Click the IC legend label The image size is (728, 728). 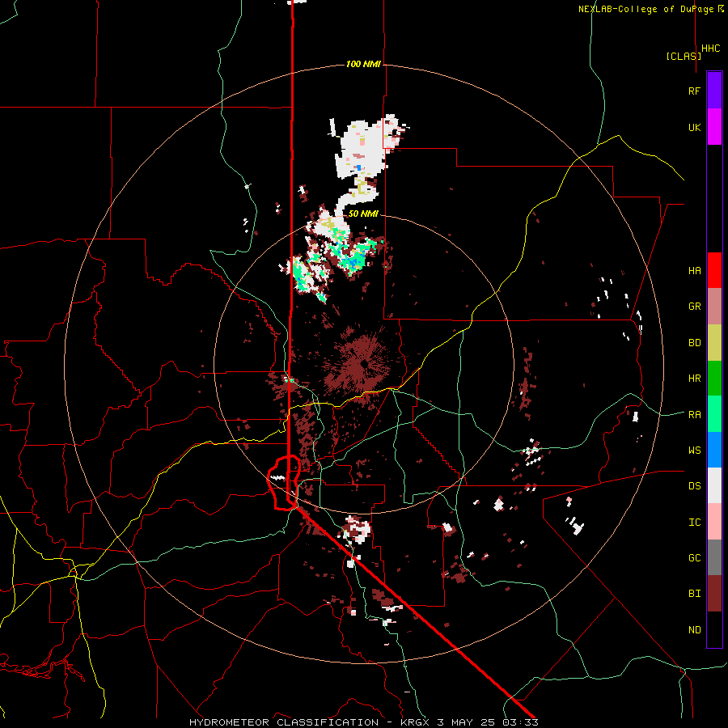point(694,523)
